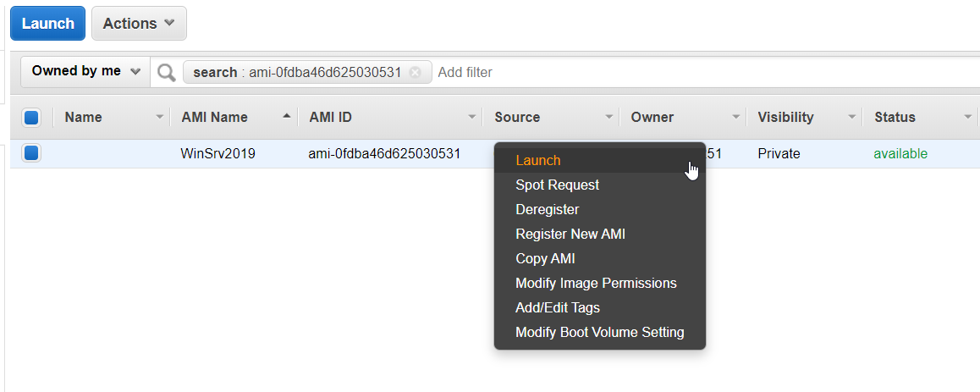Open the Visibility column dropdown arrow
Viewport: 980px width, 392px height.
[x=852, y=117]
